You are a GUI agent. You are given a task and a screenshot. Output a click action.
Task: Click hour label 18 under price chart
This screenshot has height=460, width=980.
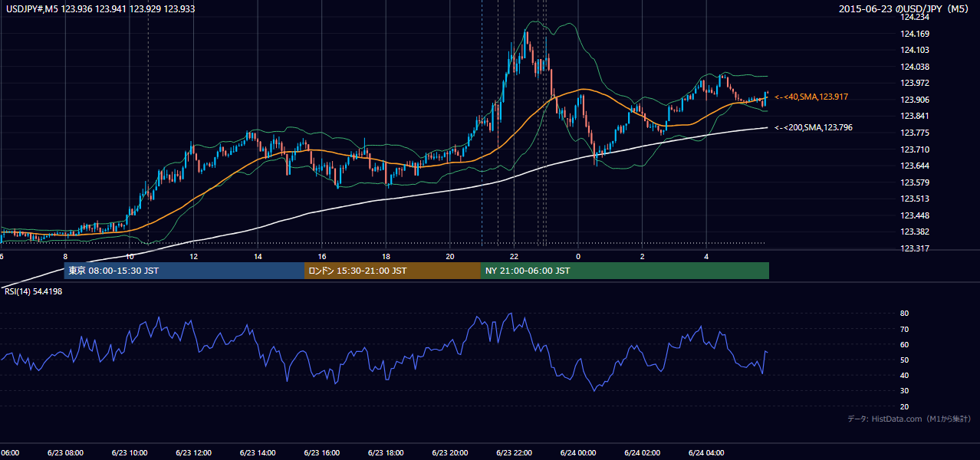pyautogui.click(x=386, y=257)
